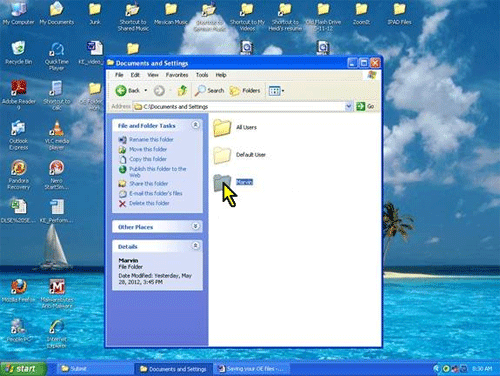500x376 pixels.
Task: Toggle the Folders pane button
Action: [x=245, y=90]
